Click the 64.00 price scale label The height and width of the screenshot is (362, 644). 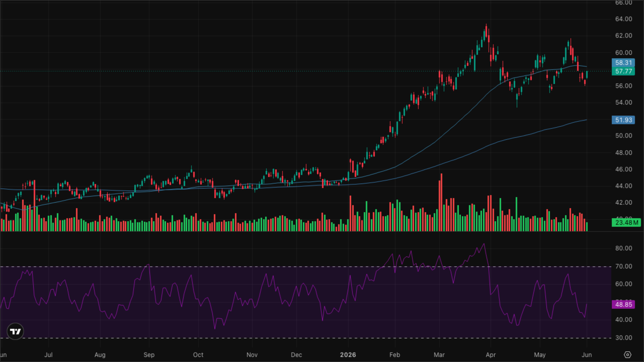623,19
